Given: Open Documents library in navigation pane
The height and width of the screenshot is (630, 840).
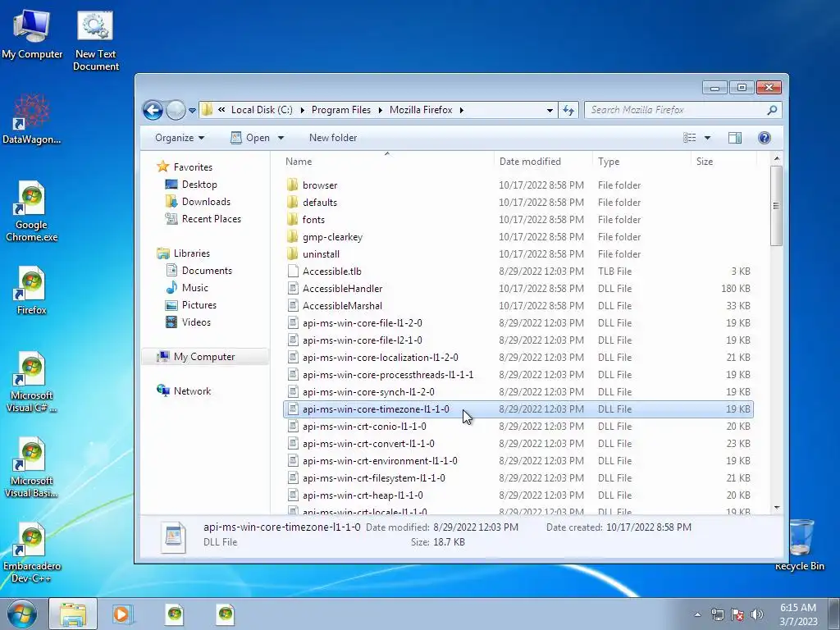Looking at the screenshot, I should (x=199, y=271).
